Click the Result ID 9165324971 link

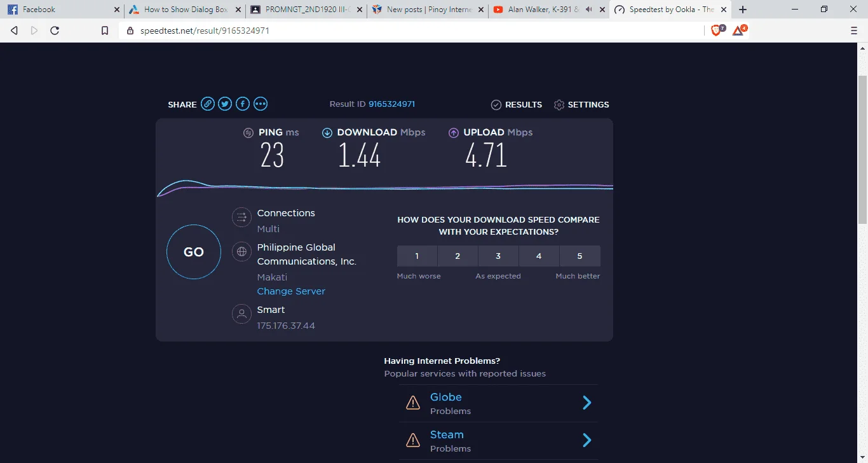(x=391, y=104)
